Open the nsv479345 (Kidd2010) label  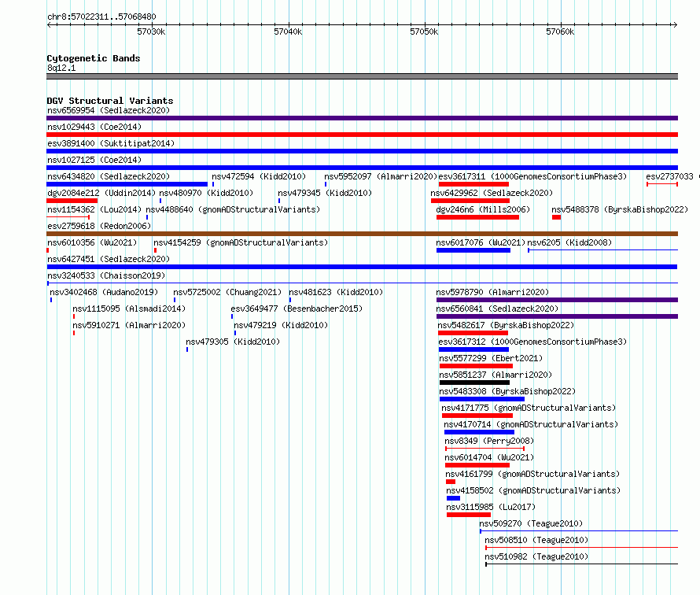(x=325, y=193)
